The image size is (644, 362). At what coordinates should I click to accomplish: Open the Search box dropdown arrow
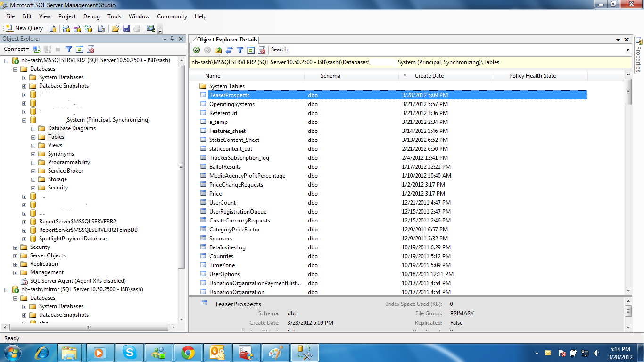click(x=627, y=50)
